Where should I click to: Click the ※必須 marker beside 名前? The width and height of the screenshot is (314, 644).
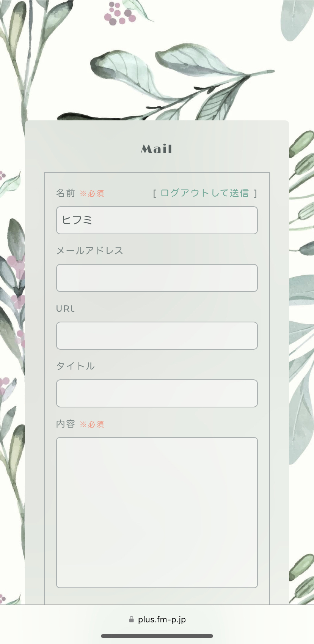(92, 194)
